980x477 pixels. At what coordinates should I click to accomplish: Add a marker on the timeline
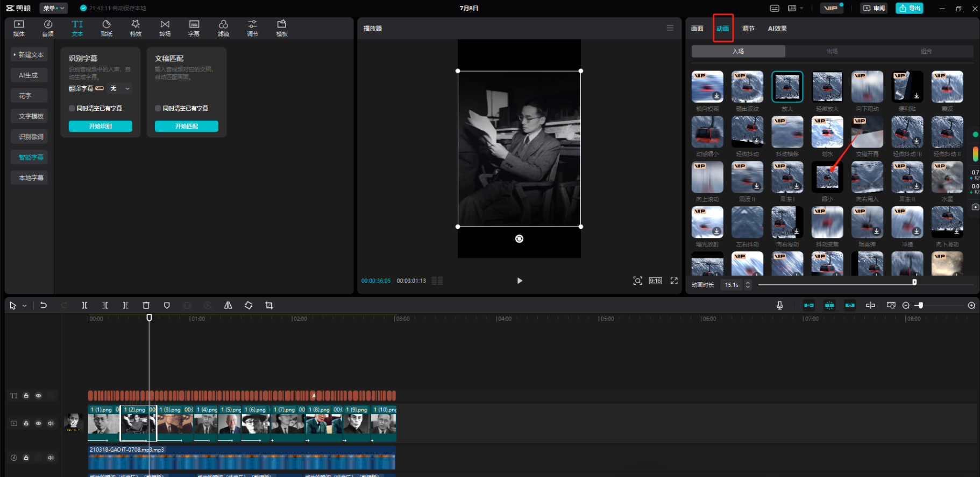pyautogui.click(x=167, y=305)
